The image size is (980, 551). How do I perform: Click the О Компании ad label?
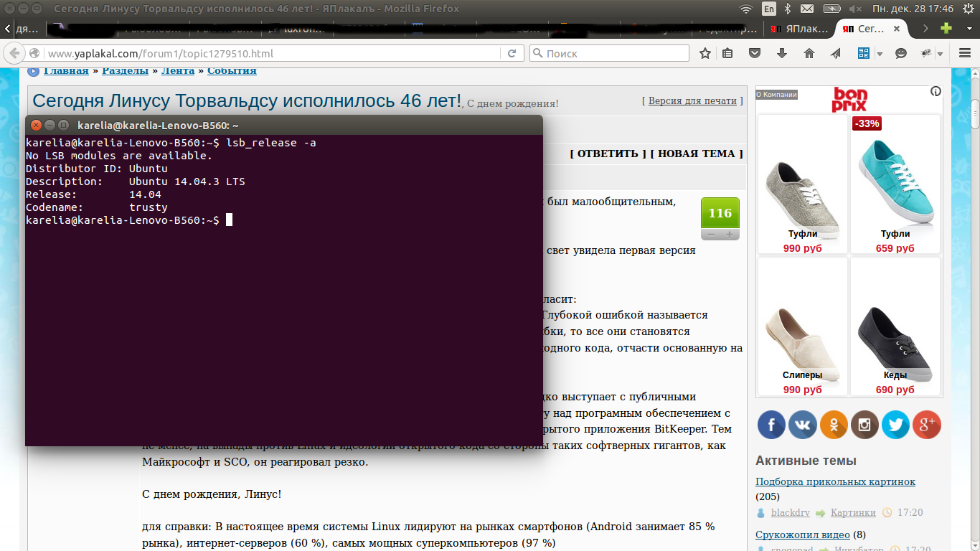click(776, 94)
